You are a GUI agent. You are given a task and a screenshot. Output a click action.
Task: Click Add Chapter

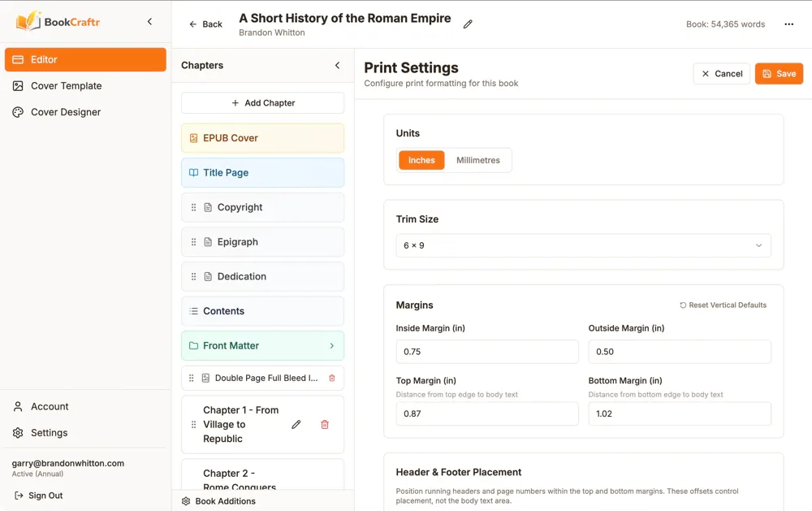[262, 103]
